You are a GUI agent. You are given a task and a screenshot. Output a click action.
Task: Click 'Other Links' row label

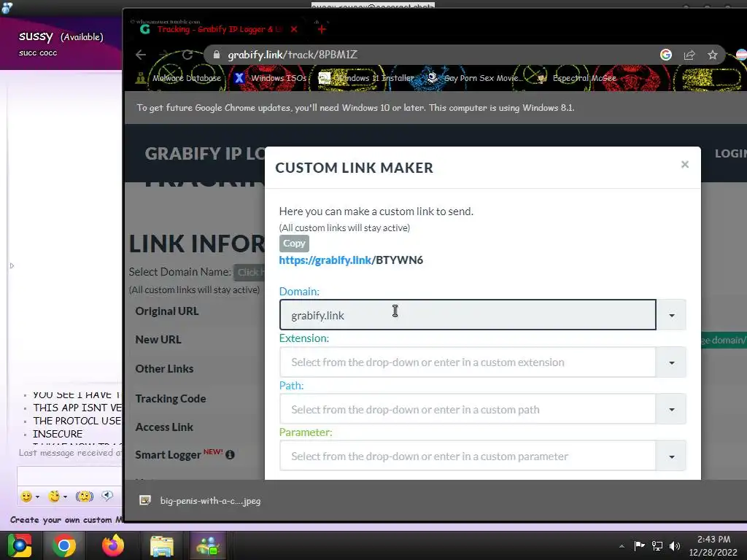(x=164, y=368)
